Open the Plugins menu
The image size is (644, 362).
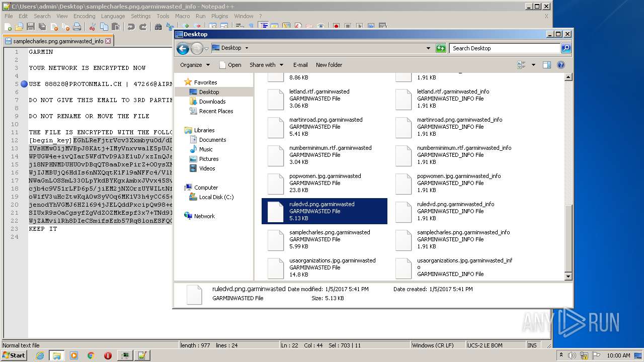pos(219,16)
